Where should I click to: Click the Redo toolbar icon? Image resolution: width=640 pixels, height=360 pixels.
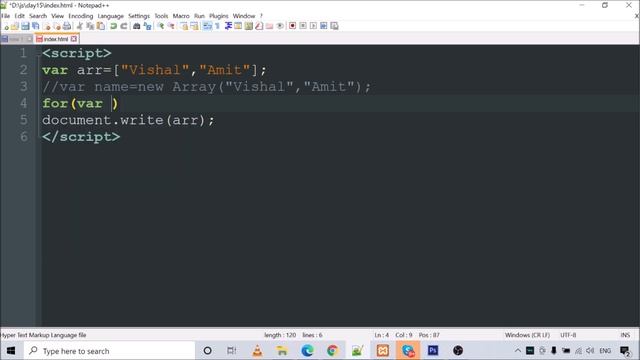[x=124, y=26]
